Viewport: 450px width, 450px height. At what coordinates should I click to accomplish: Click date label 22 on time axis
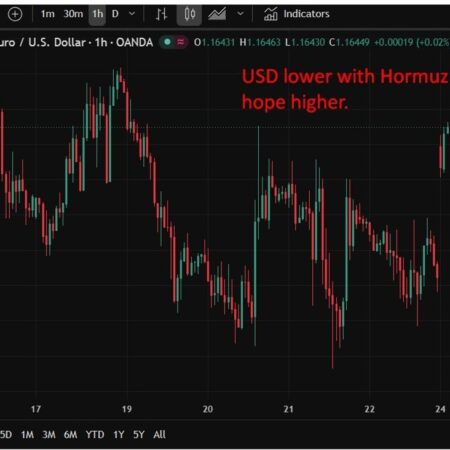(369, 409)
